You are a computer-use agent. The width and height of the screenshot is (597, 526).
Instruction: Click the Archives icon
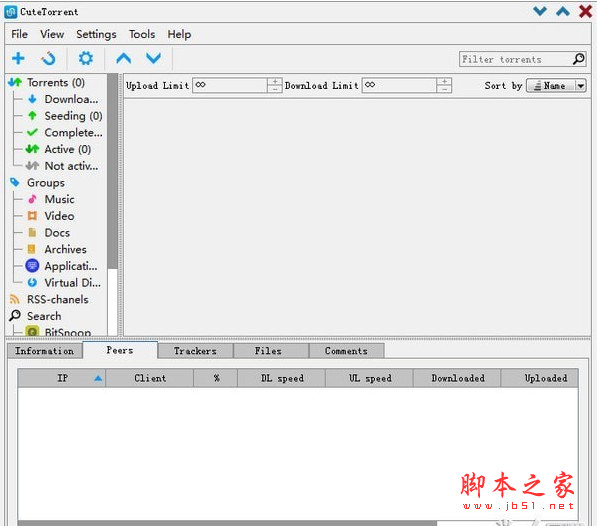32,249
